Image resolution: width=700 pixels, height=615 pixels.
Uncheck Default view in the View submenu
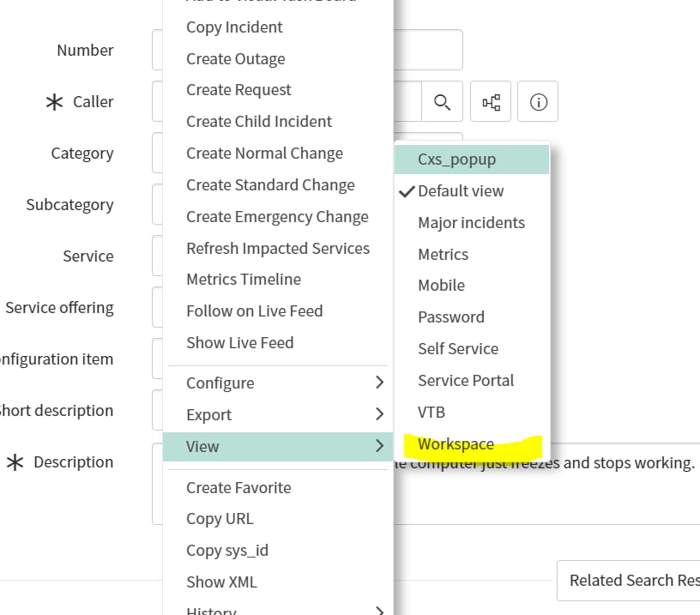[x=460, y=190]
